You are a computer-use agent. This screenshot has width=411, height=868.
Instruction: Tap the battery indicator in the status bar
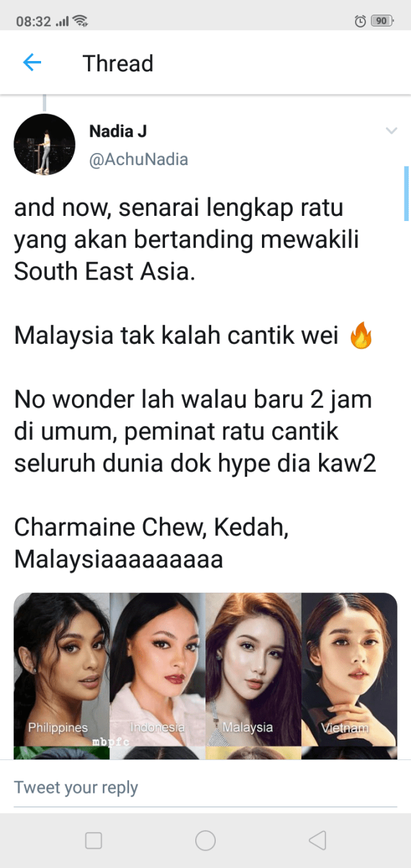coord(381,21)
